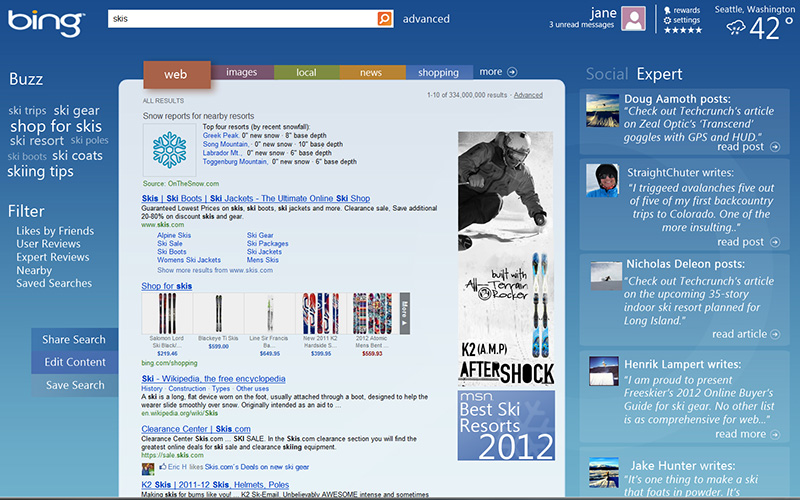
Task: Select the Blackeye Ti Skis product image
Action: [x=218, y=313]
